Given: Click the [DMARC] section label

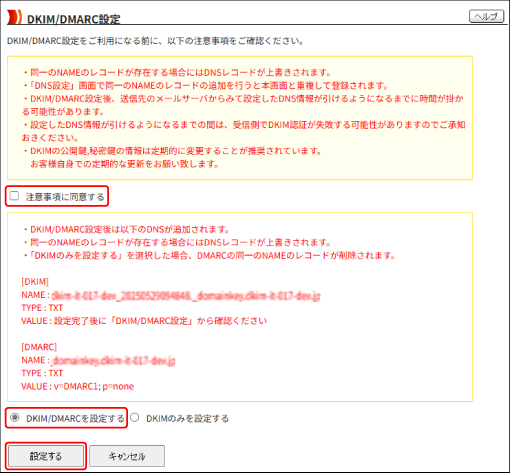Looking at the screenshot, I should (39, 347).
